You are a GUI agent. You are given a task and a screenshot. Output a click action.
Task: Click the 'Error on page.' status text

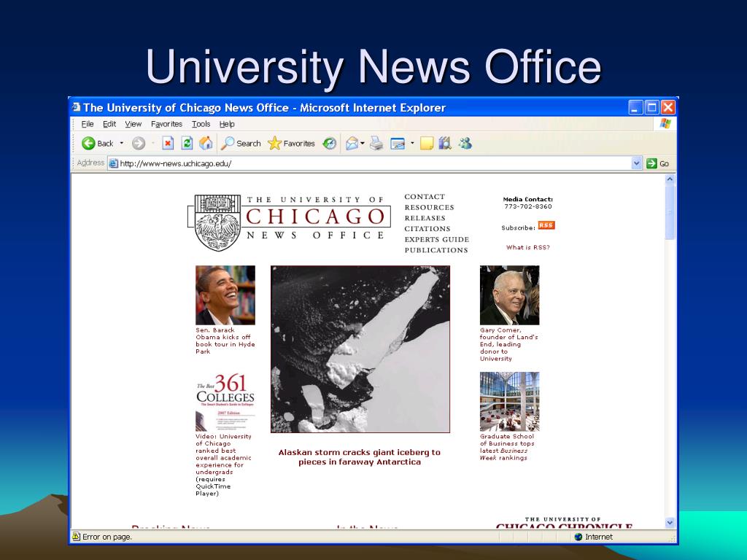click(x=107, y=537)
